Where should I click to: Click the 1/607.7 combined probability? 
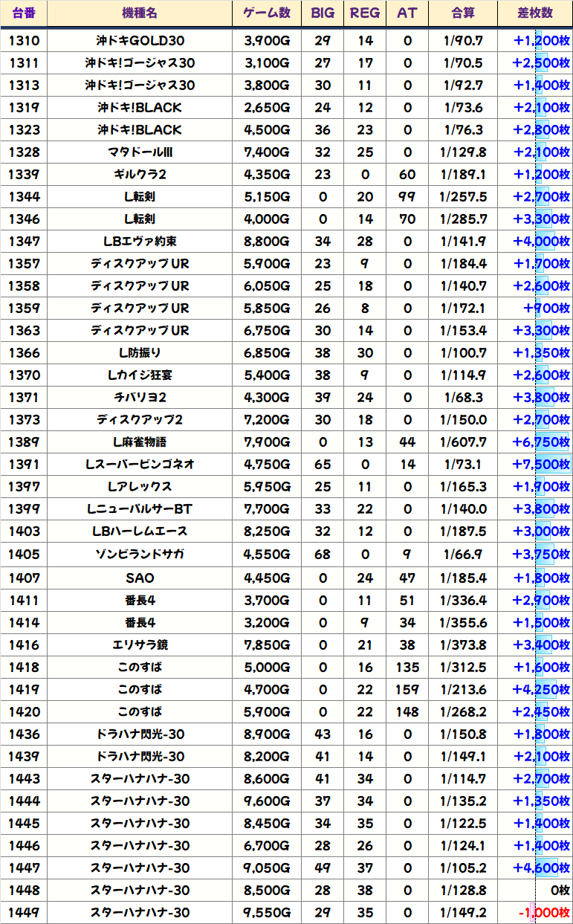point(463,442)
